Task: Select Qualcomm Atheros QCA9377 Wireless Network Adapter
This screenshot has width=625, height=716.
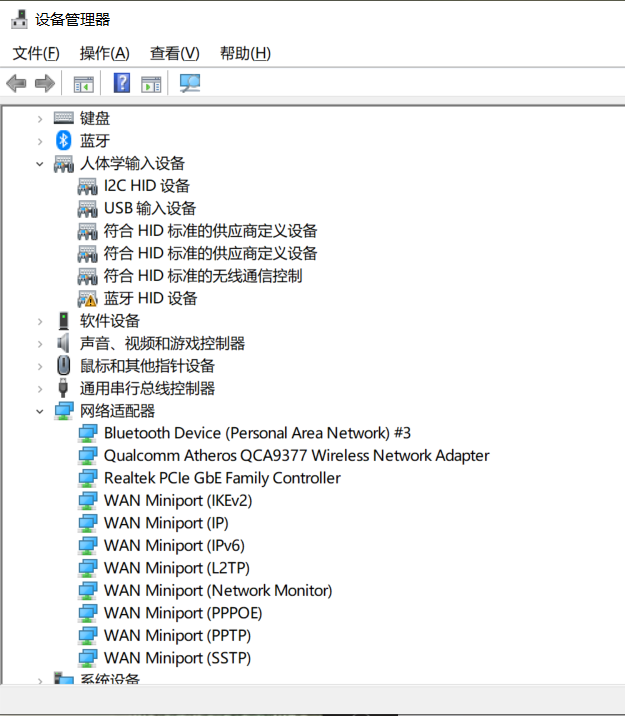Action: click(297, 456)
